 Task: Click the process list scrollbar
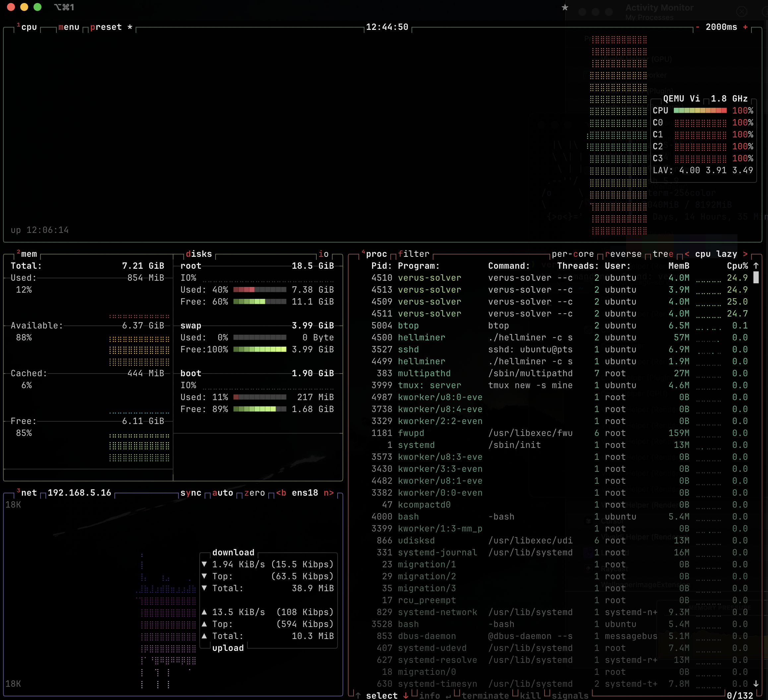point(756,277)
